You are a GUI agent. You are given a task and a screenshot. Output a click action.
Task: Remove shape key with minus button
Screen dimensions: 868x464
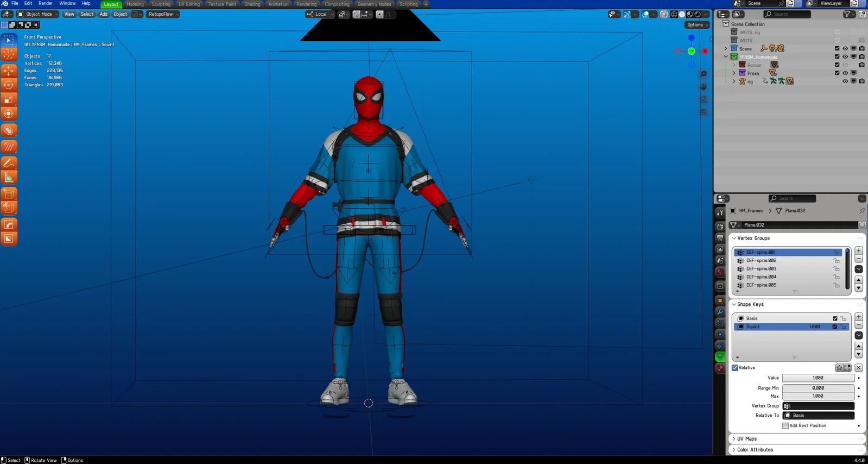point(859,324)
